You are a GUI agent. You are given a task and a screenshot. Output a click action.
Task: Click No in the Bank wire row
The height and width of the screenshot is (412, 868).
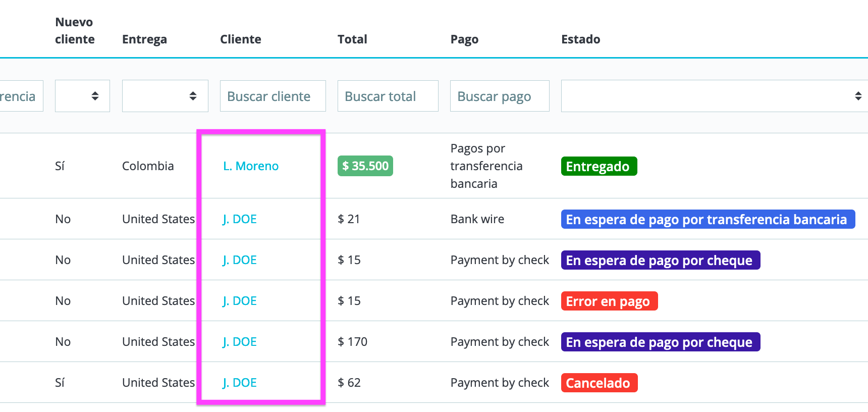point(63,219)
